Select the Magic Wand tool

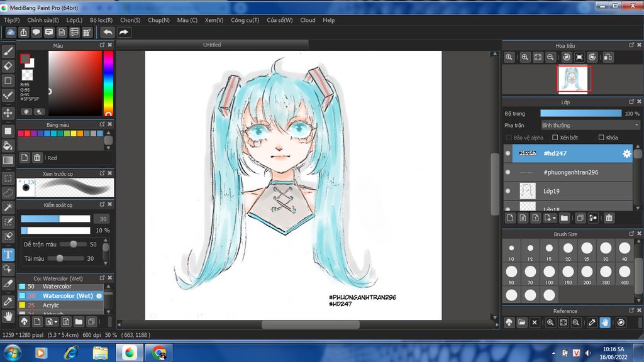pos(8,207)
